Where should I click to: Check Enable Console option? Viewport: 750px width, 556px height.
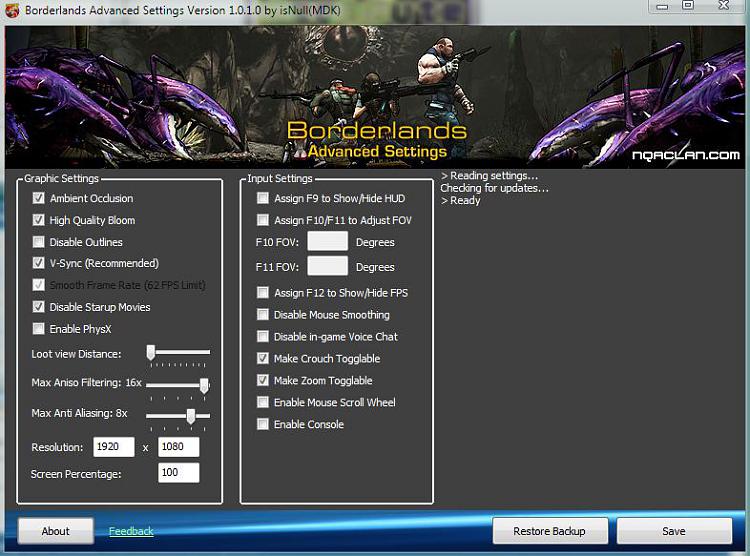tap(263, 424)
